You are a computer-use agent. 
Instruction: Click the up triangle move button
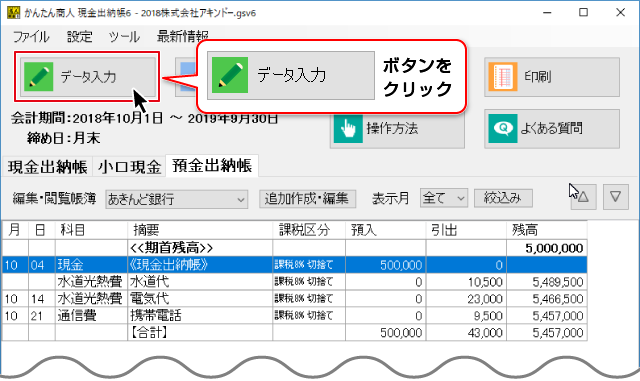pyautogui.click(x=583, y=197)
